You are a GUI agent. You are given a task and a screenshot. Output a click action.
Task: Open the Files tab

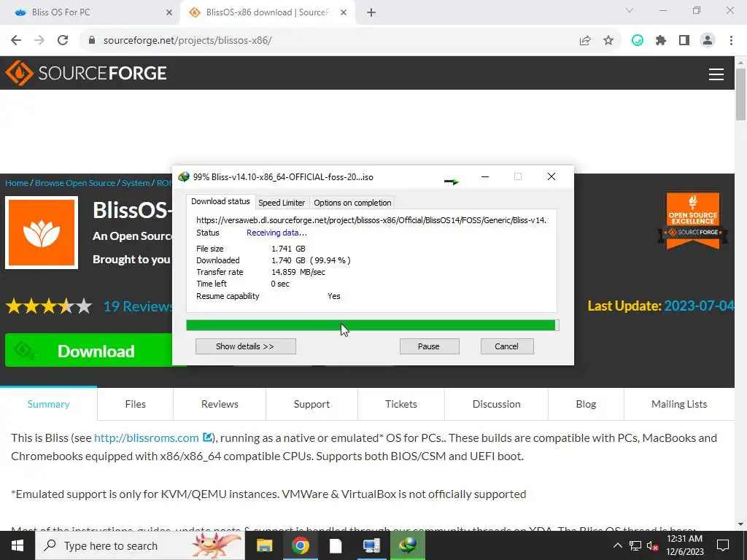[135, 404]
